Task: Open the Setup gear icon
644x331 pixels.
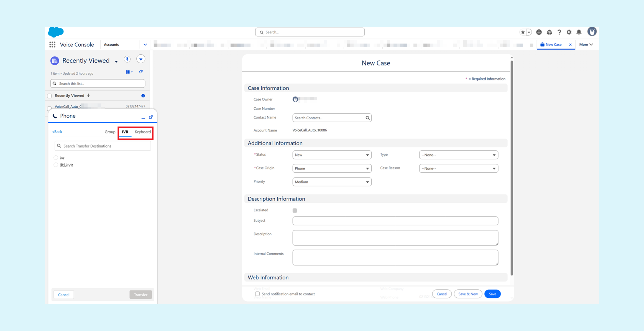Action: (569, 32)
